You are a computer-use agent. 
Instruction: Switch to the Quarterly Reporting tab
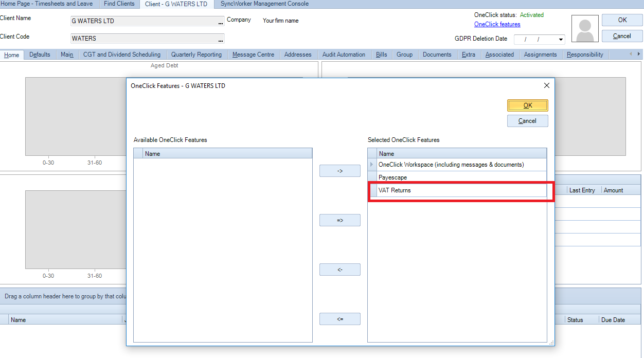click(198, 55)
